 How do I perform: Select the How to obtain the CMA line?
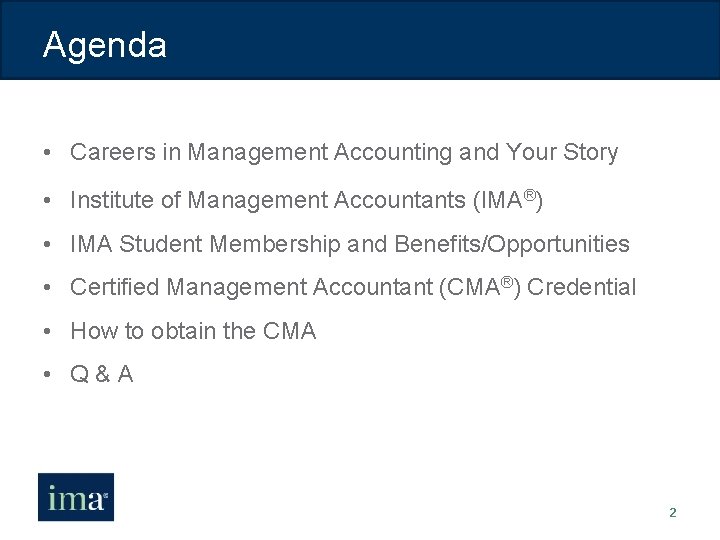pos(193,331)
